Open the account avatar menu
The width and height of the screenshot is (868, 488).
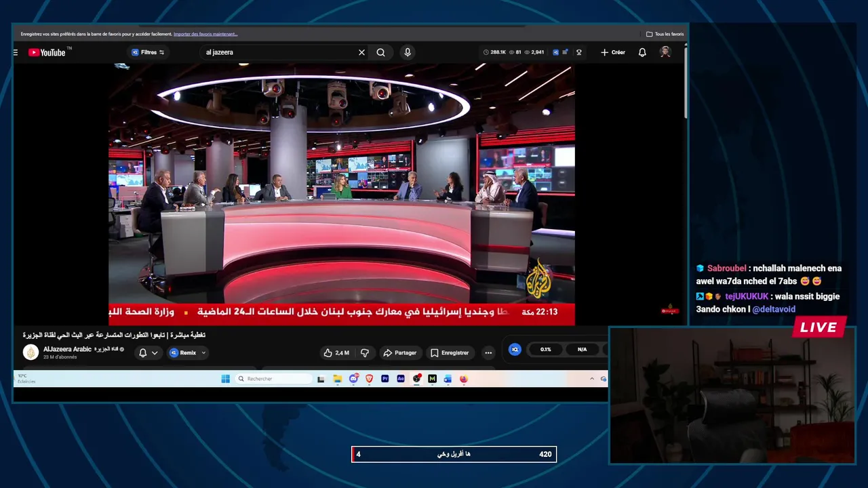665,52
